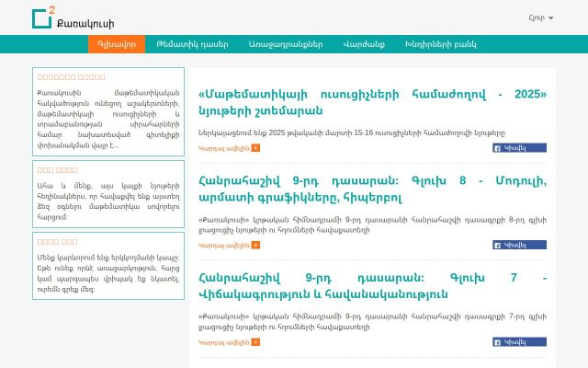The image size is (588, 368).
Task: Open the Հանրահաշիվ 9-րդ դասարան Գլուխ 8 article
Action: coord(372,189)
